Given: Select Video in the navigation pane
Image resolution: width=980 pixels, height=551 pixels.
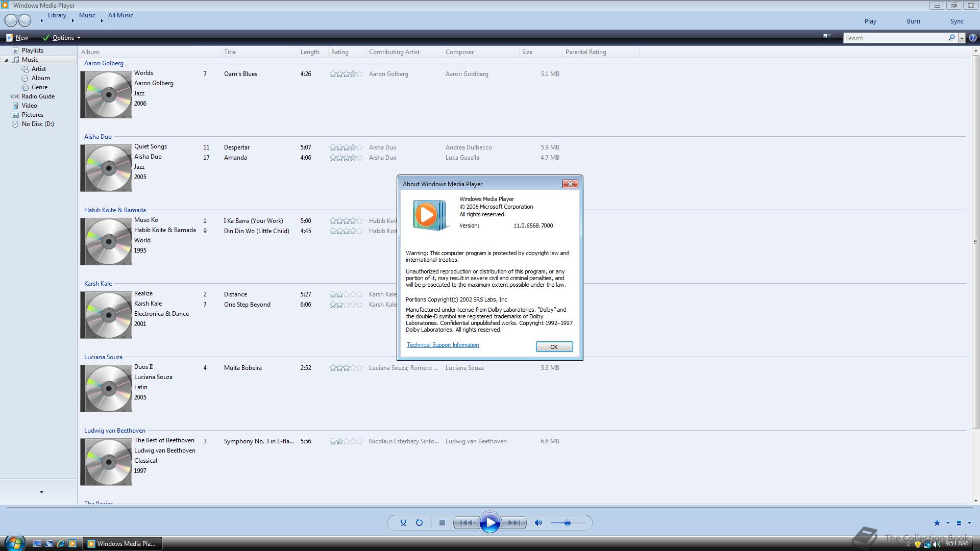Looking at the screenshot, I should pos(29,106).
